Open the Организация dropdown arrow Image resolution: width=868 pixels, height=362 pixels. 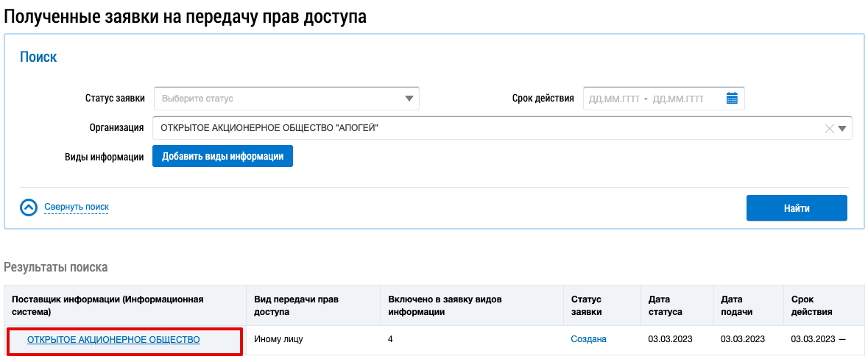(x=842, y=128)
